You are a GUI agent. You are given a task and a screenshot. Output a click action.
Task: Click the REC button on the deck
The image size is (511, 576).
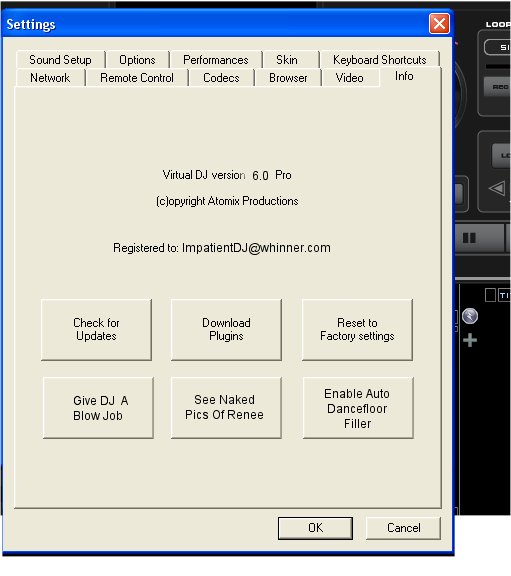(499, 87)
